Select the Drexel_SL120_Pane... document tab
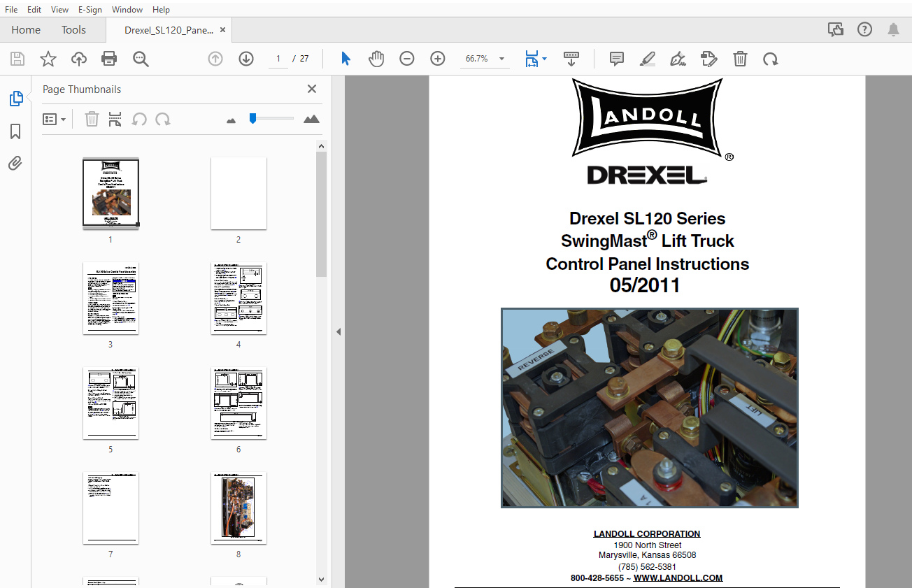 point(169,30)
